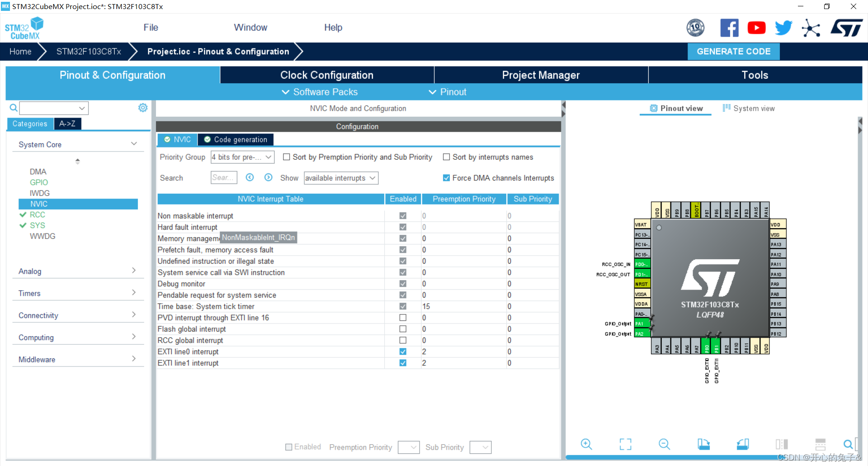This screenshot has height=466, width=868.
Task: Switch to Project Manager tab
Action: pos(541,75)
